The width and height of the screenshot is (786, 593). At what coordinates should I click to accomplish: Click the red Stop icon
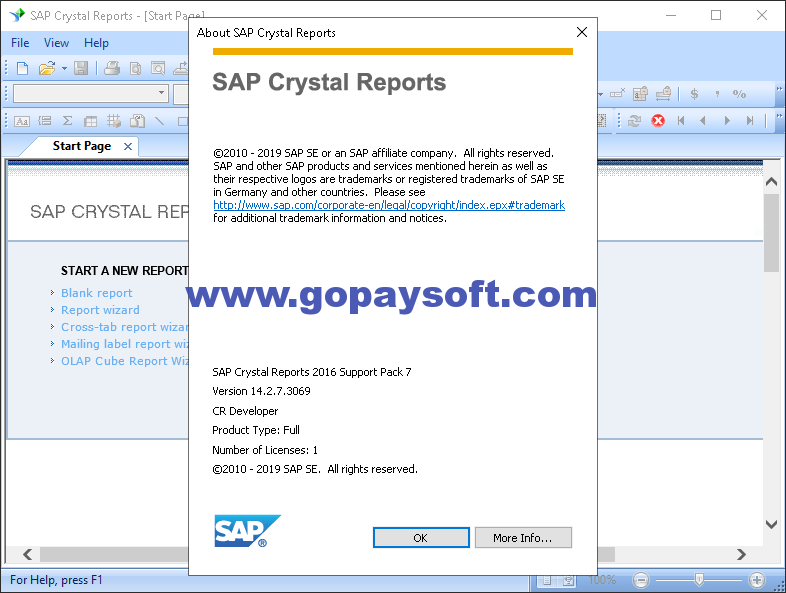(x=658, y=120)
